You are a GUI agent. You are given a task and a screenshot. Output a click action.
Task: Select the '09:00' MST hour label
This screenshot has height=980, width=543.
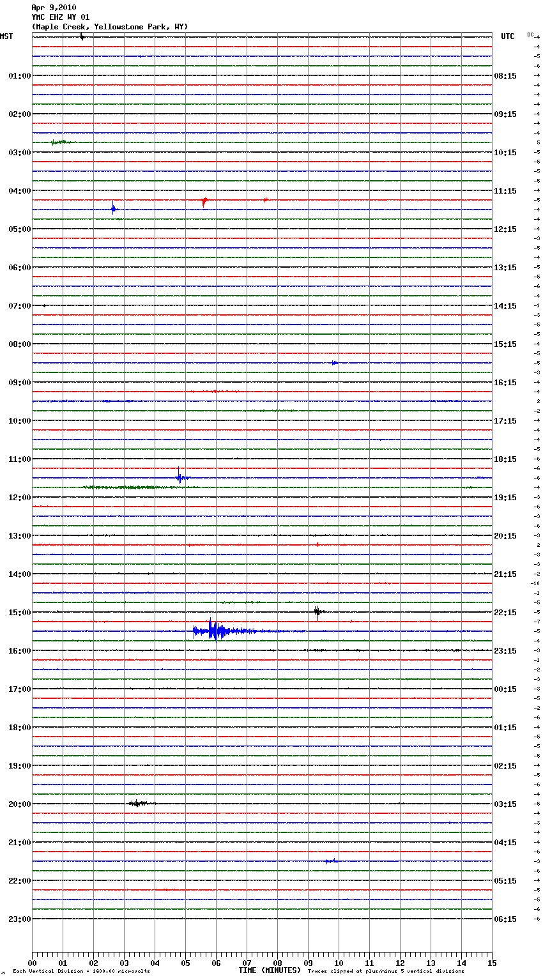click(20, 383)
